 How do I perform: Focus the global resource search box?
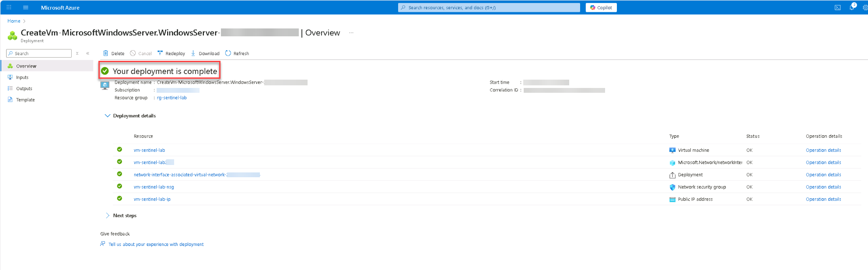489,7
